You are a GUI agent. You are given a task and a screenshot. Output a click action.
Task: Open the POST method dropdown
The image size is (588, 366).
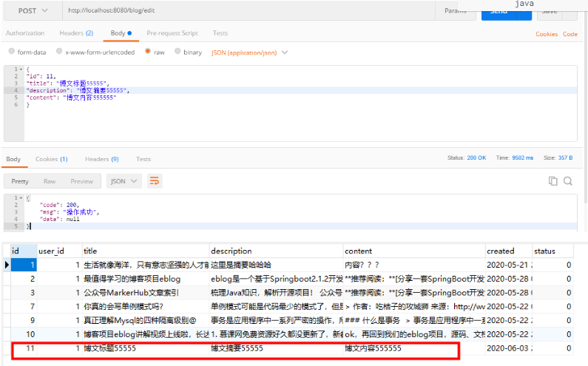point(33,11)
